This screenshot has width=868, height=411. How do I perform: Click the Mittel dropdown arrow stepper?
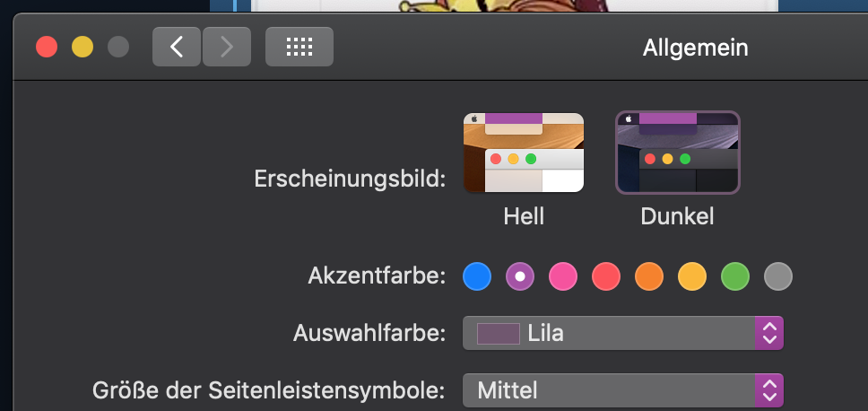(769, 390)
